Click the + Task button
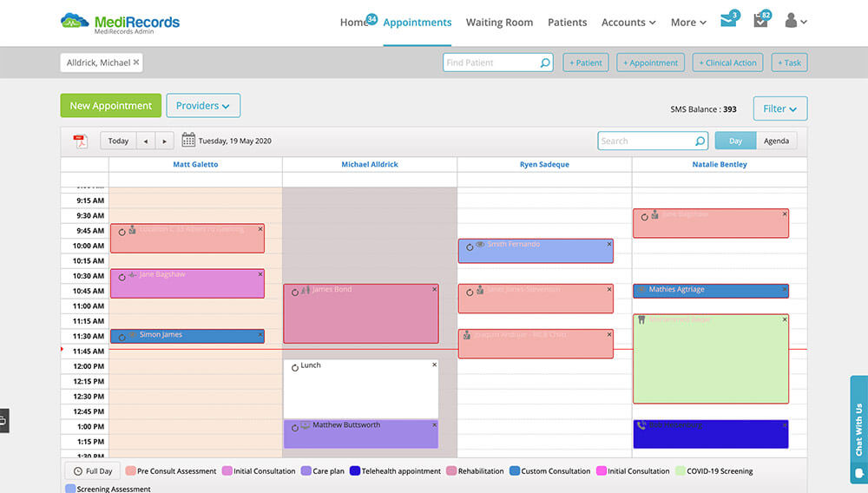Image resolution: width=868 pixels, height=493 pixels. coord(789,62)
